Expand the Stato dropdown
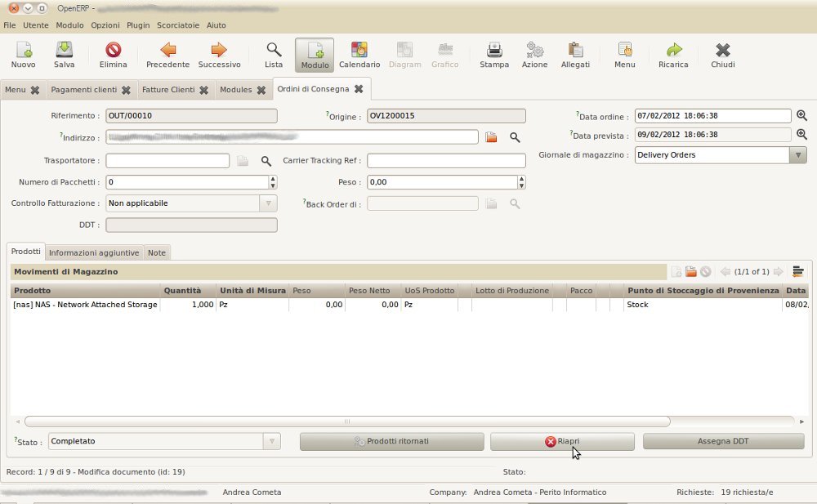This screenshot has height=504, width=817. (x=272, y=441)
